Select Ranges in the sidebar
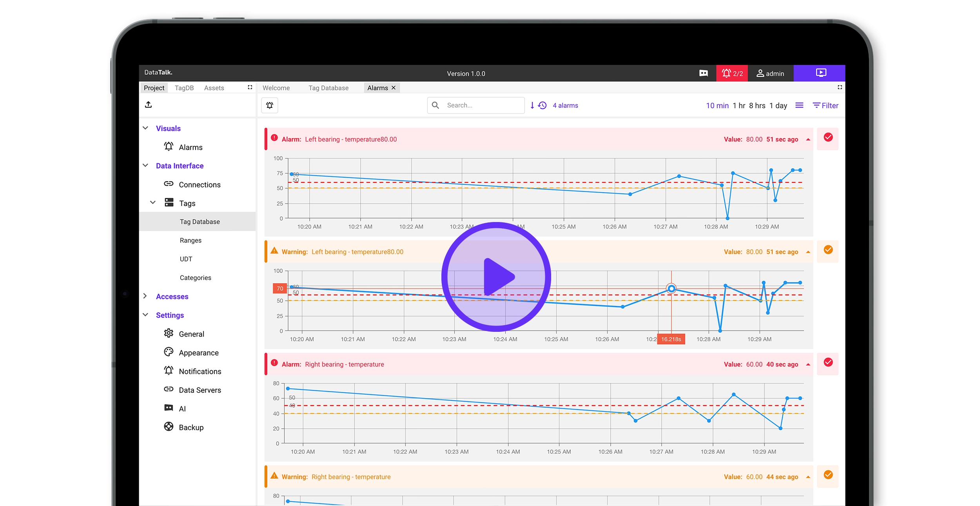The height and width of the screenshot is (506, 980). coord(191,240)
